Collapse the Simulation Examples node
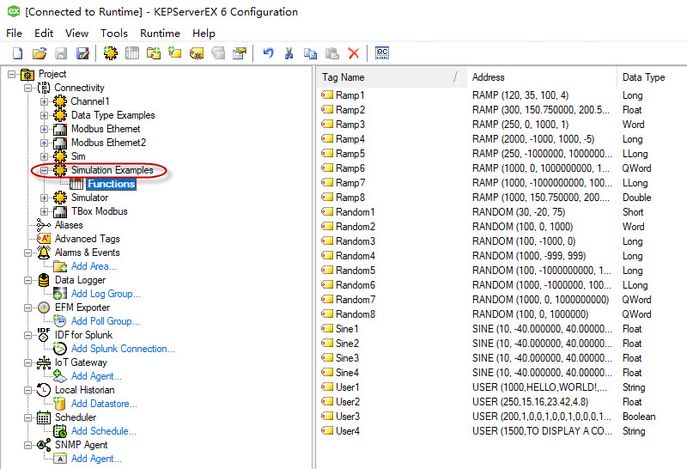This screenshot has height=469, width=687. tap(44, 170)
